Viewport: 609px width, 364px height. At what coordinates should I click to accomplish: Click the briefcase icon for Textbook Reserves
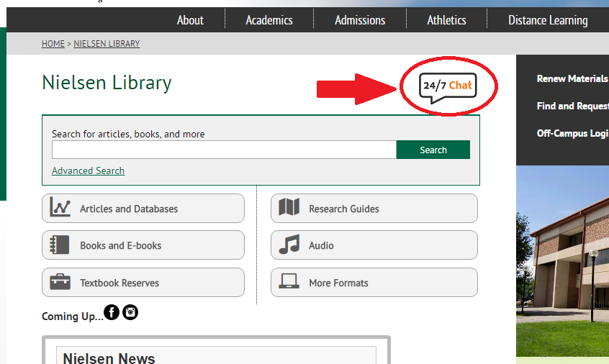click(x=60, y=282)
